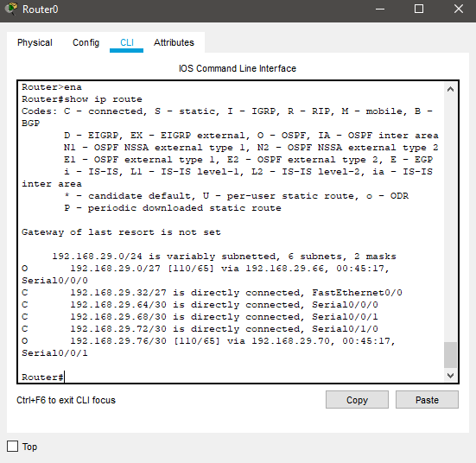Click the Copy button
This screenshot has width=476, height=463.
click(x=357, y=400)
